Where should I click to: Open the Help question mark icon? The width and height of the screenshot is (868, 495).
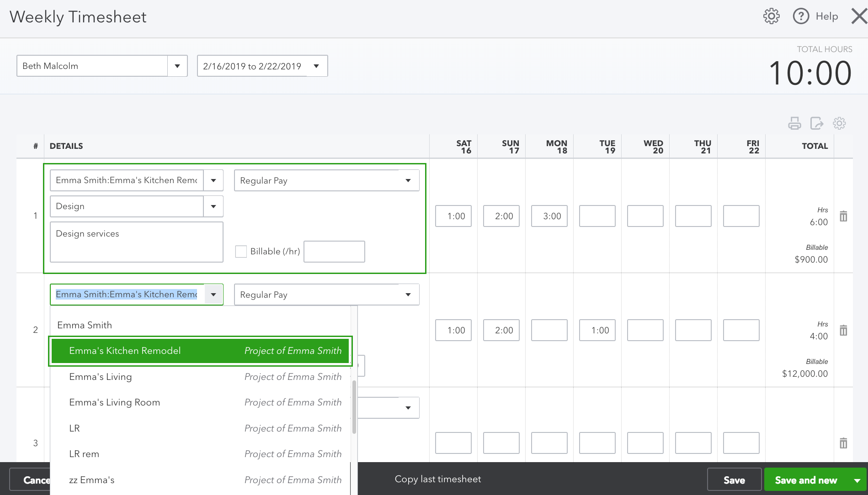pos(801,16)
